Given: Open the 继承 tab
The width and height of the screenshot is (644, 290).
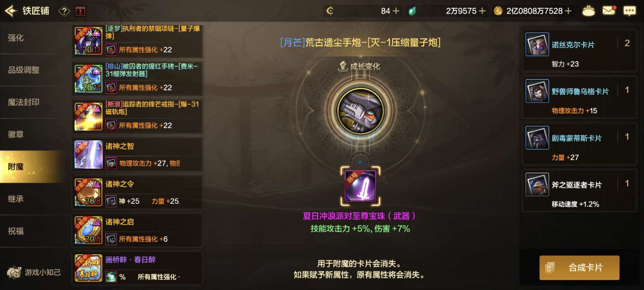Looking at the screenshot, I should pos(16,199).
